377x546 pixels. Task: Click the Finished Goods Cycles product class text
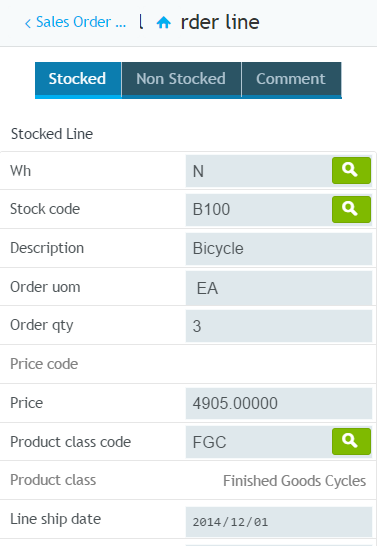coord(294,481)
